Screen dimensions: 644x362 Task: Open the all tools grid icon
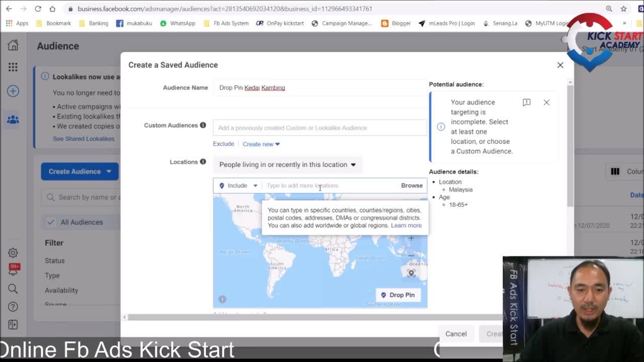pos(13,67)
